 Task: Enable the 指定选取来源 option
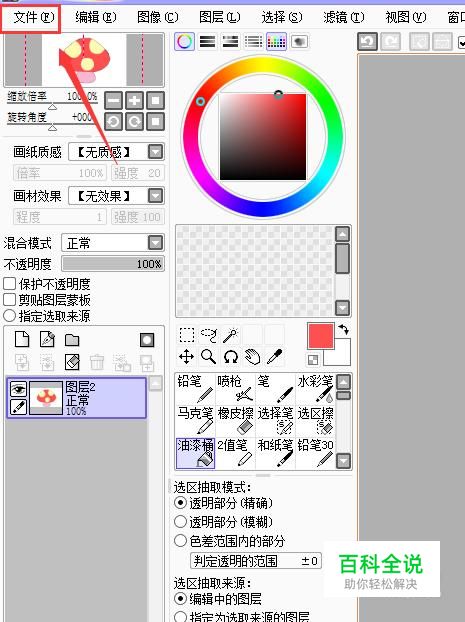pyautogui.click(x=10, y=316)
